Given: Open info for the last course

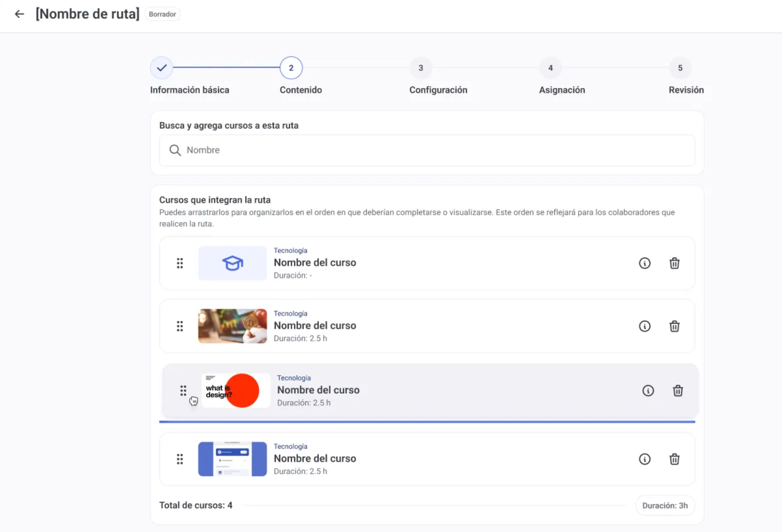Looking at the screenshot, I should click(x=644, y=459).
